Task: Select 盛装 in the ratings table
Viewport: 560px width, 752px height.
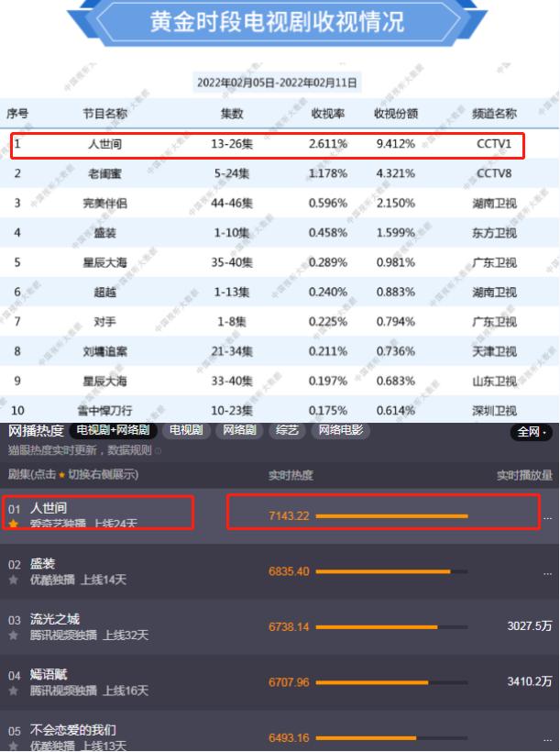Action: click(x=105, y=233)
